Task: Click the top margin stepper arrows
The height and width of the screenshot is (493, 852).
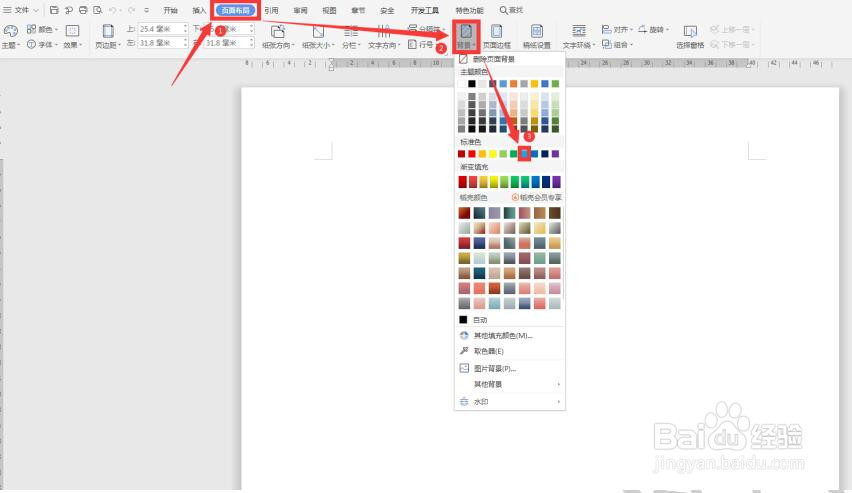Action: (186, 28)
